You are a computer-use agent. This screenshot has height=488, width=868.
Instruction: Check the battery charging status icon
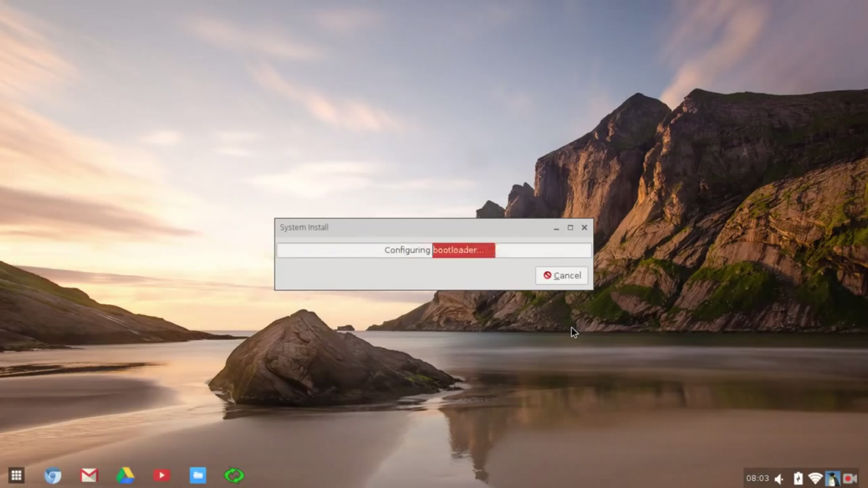tap(798, 478)
